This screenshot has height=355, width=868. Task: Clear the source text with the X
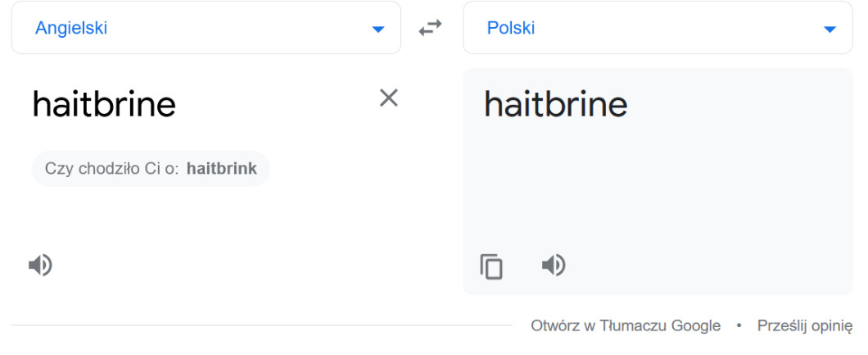(388, 98)
